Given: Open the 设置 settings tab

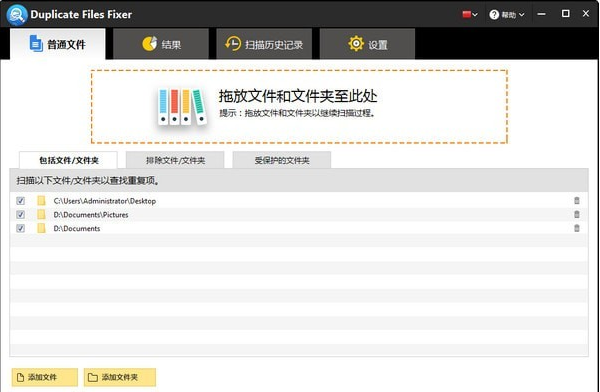Looking at the screenshot, I should 367,44.
